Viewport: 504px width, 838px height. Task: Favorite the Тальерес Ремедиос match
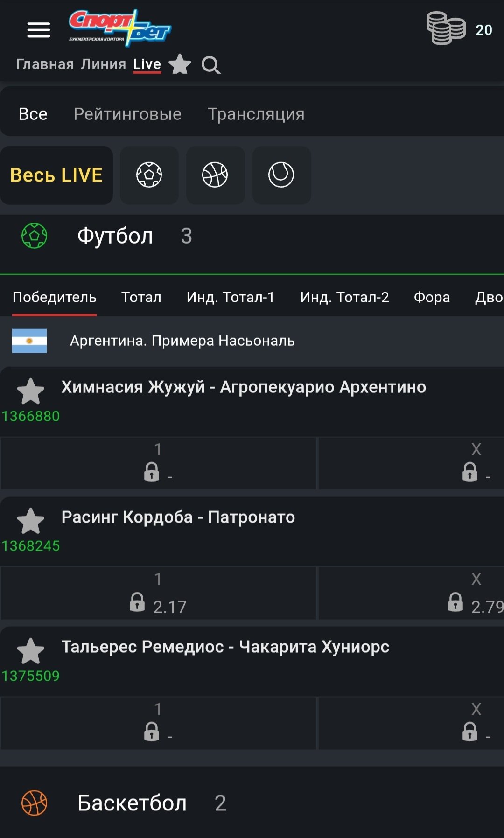[31, 650]
